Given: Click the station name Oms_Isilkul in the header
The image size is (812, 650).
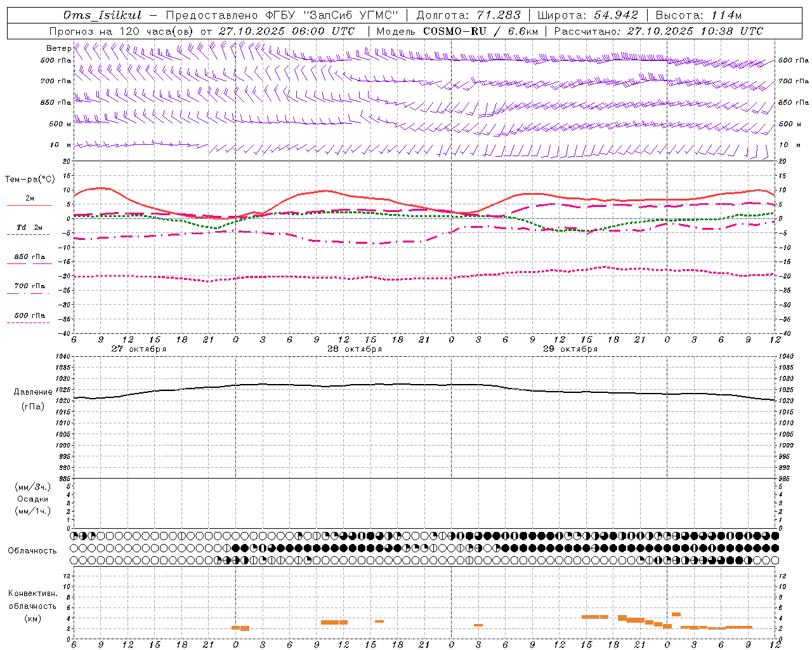Looking at the screenshot, I should [103, 15].
